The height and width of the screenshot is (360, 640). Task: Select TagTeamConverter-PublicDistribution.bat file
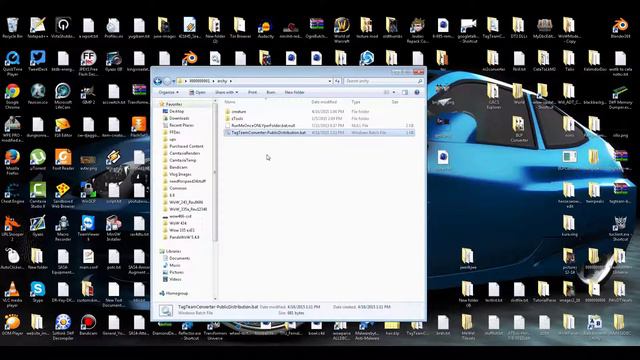pyautogui.click(x=268, y=133)
